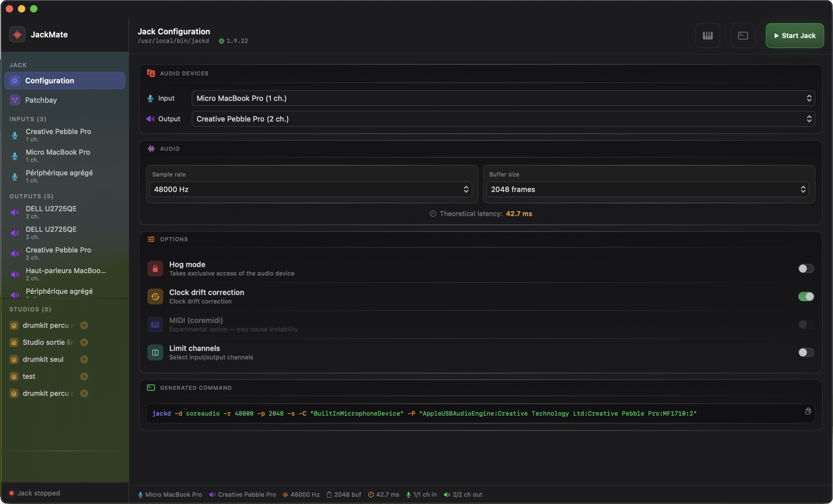The width and height of the screenshot is (833, 504).
Task: Select Configuration in the sidebar
Action: (x=49, y=81)
